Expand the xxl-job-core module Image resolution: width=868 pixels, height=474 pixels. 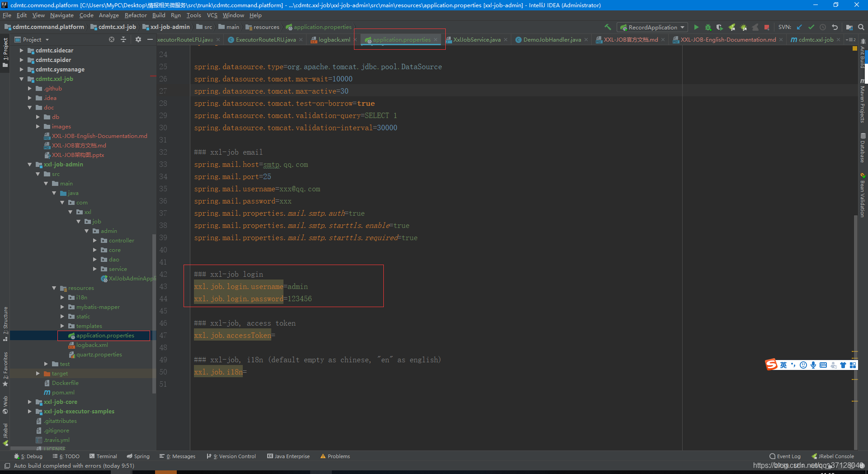coord(29,402)
